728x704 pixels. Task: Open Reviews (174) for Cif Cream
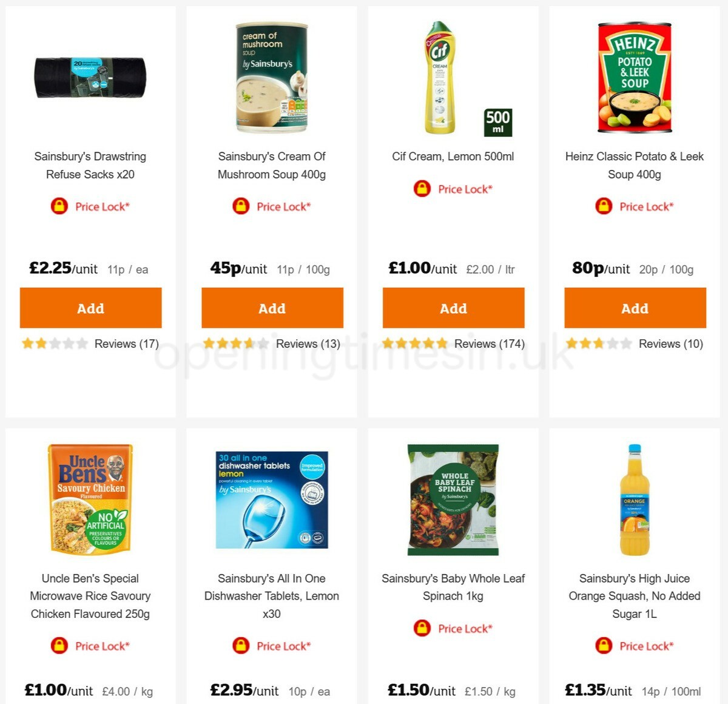coord(490,344)
